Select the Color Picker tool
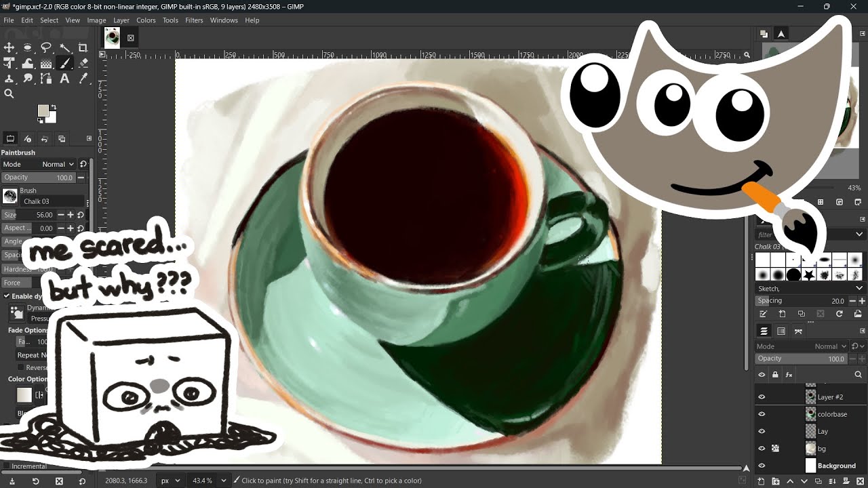The height and width of the screenshot is (488, 868). [83, 79]
